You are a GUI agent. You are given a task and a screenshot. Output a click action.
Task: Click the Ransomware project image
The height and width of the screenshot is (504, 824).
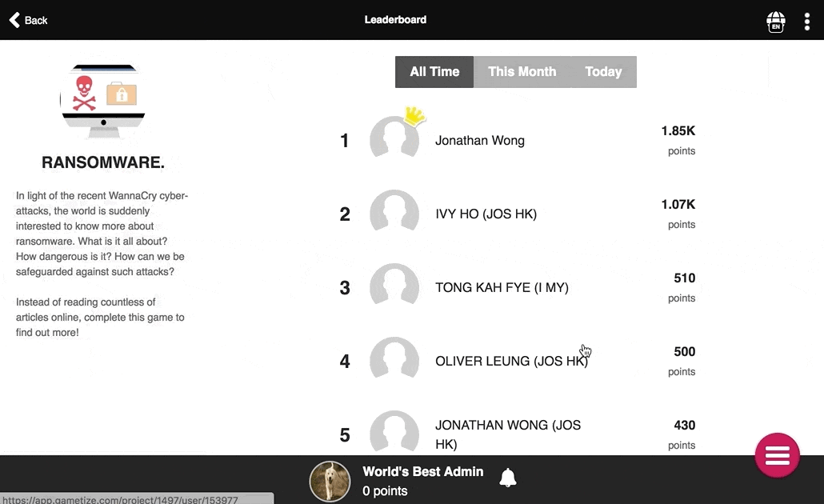(103, 101)
